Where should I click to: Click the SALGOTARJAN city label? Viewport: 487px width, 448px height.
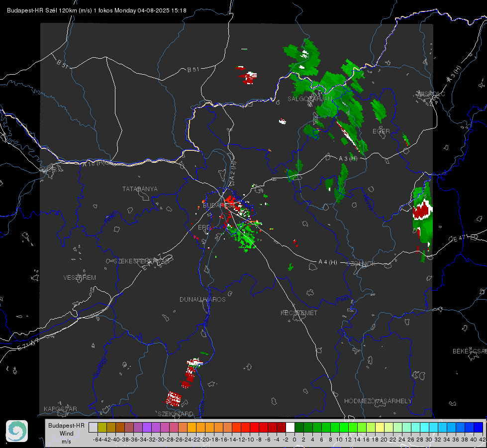[309, 99]
